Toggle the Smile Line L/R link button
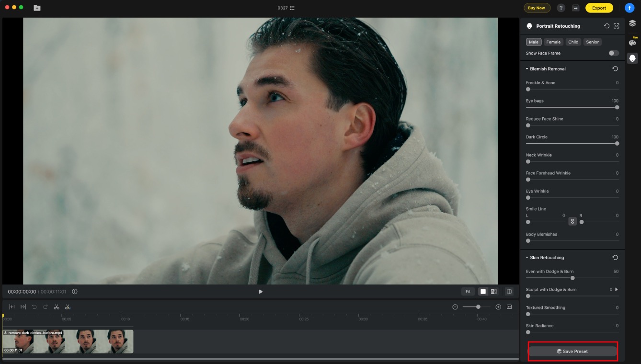The height and width of the screenshot is (364, 641). click(x=572, y=221)
